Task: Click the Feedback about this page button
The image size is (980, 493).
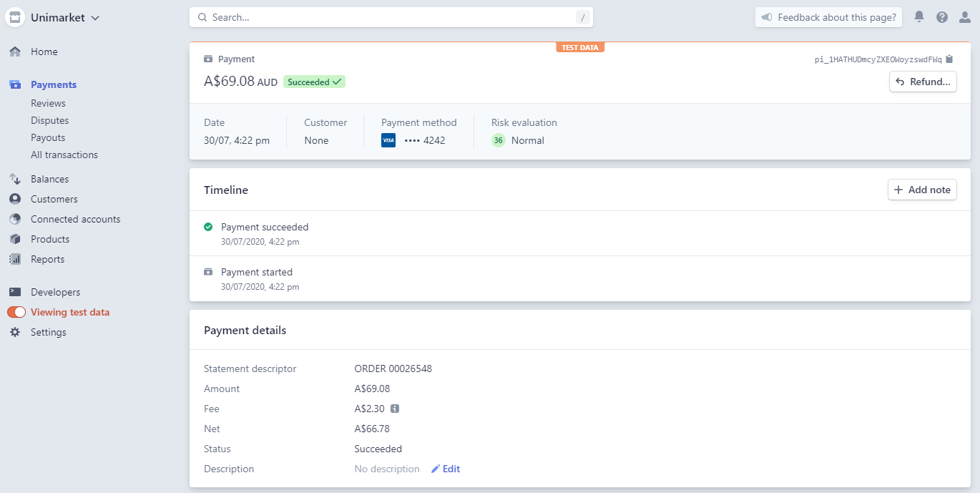Action: 828,17
